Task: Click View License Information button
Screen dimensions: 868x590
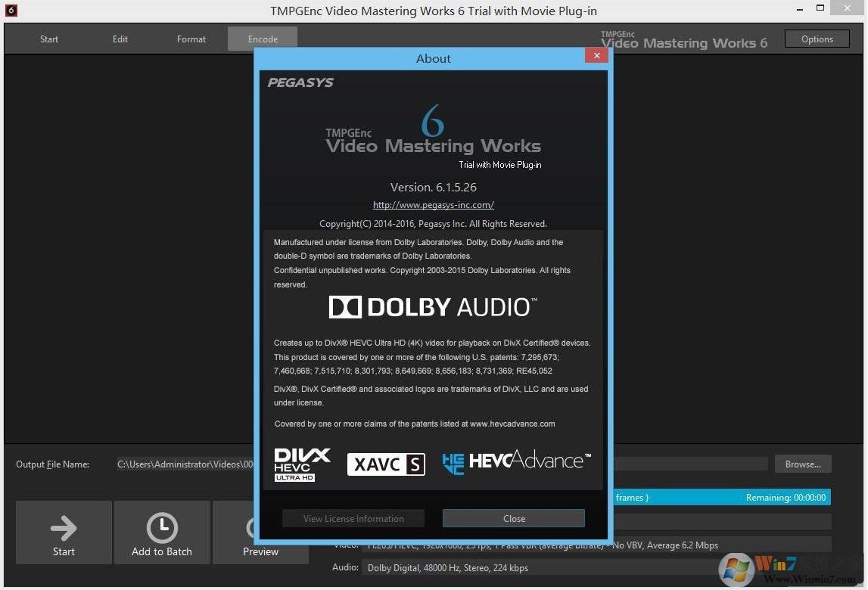Action: coord(353,519)
